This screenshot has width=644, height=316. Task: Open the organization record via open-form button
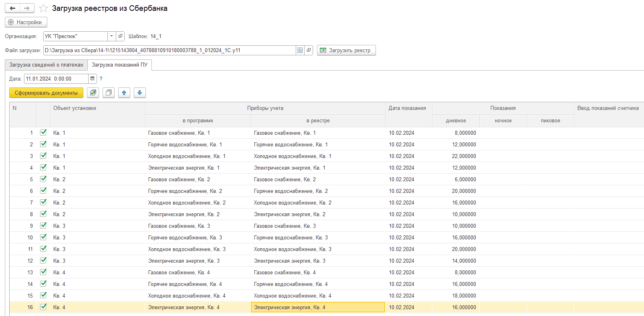[120, 36]
